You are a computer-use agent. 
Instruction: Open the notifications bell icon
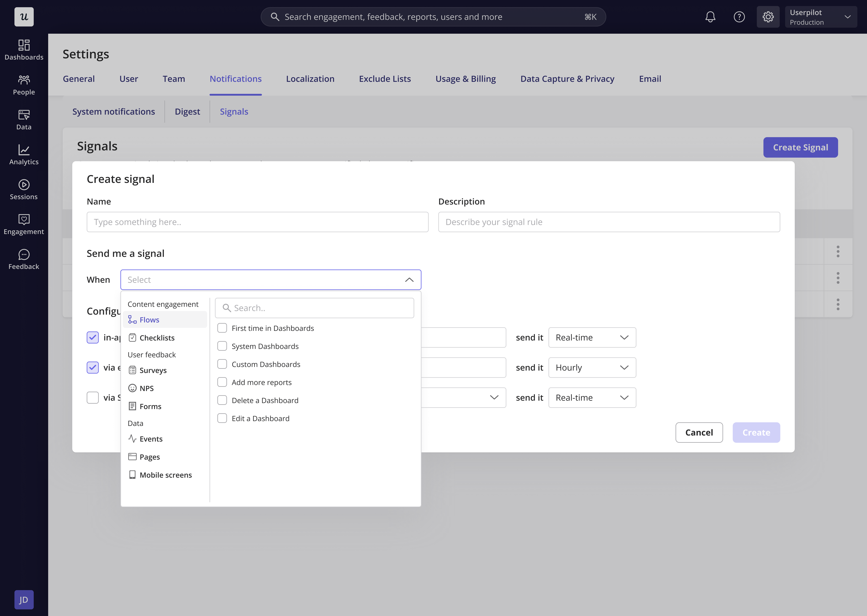[710, 17]
